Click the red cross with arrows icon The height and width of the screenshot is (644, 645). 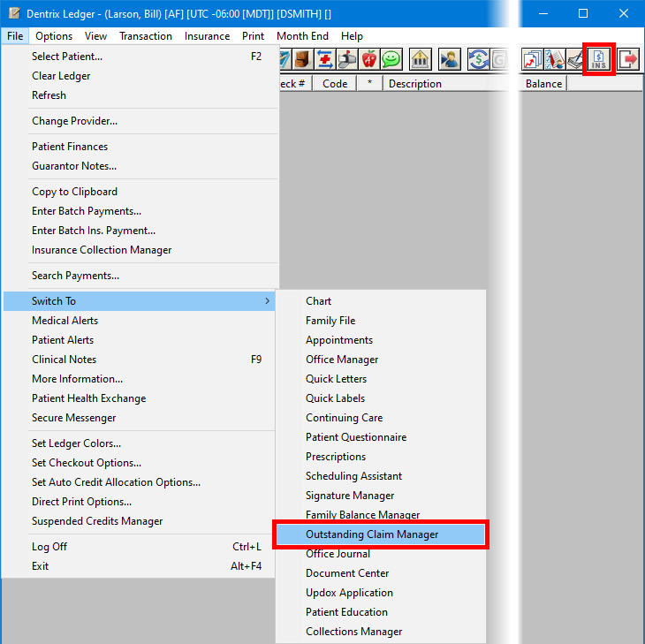[325, 60]
